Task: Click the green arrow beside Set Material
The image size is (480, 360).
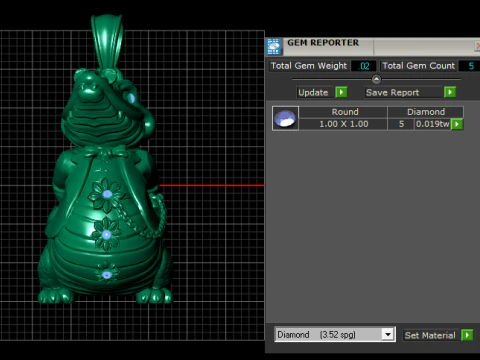Action: (467, 335)
